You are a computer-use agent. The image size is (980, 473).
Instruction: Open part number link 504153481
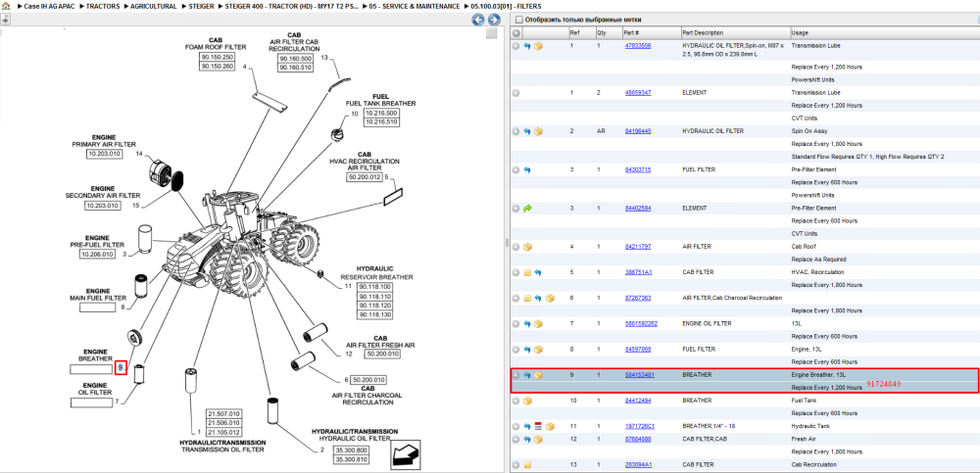(639, 375)
